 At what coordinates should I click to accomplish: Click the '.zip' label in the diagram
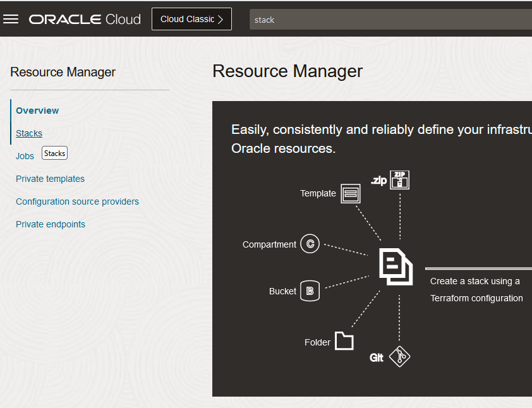pos(378,180)
